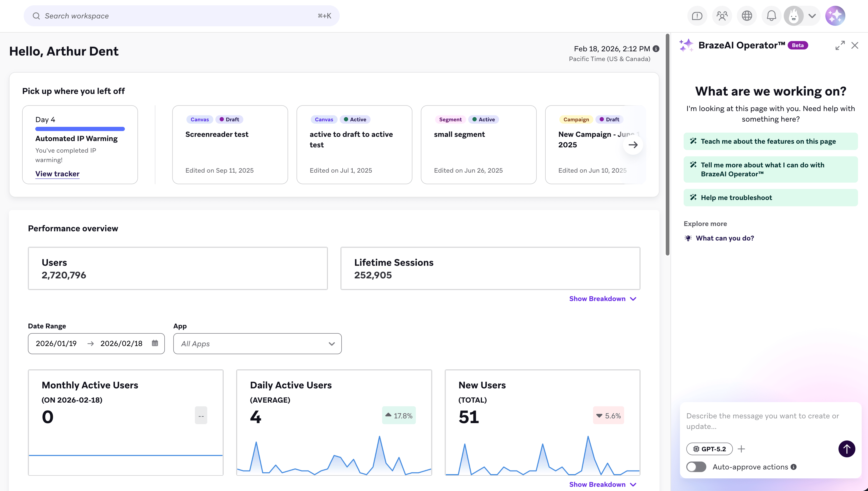Image resolution: width=868 pixels, height=491 pixels.
Task: Click the calendar icon in Date Range
Action: (x=155, y=343)
